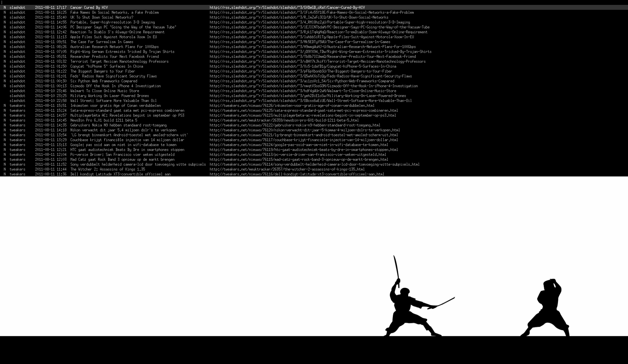Open the witcher-2-assassins-of-kings-135 link
This screenshot has width=628, height=364.
tap(287, 169)
